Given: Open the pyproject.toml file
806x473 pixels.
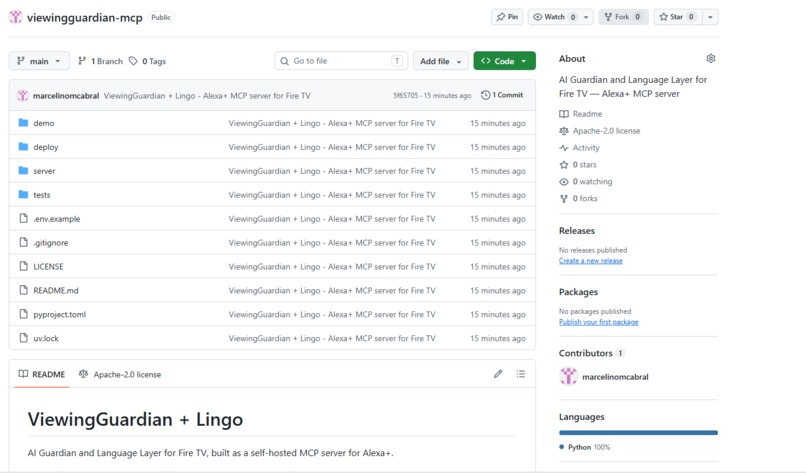Looking at the screenshot, I should 60,315.
